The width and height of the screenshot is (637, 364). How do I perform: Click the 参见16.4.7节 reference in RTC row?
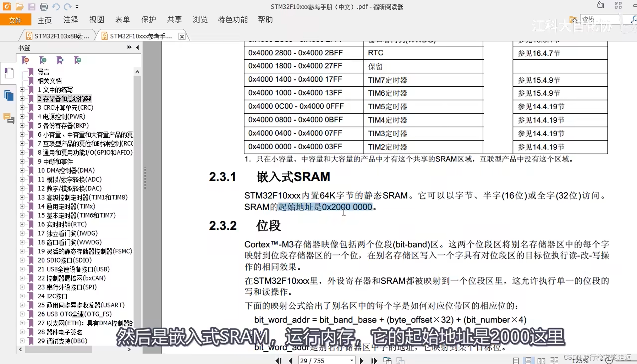click(539, 53)
